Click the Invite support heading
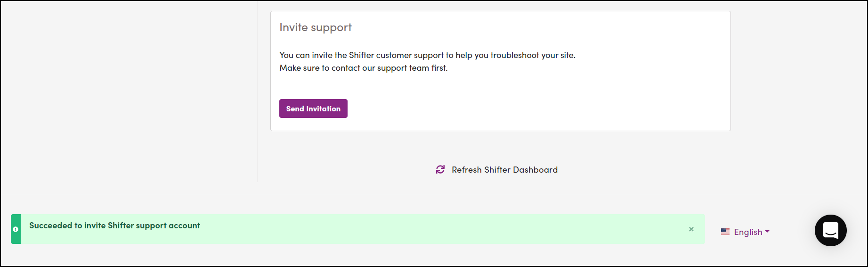The height and width of the screenshot is (267, 868). pos(316,27)
